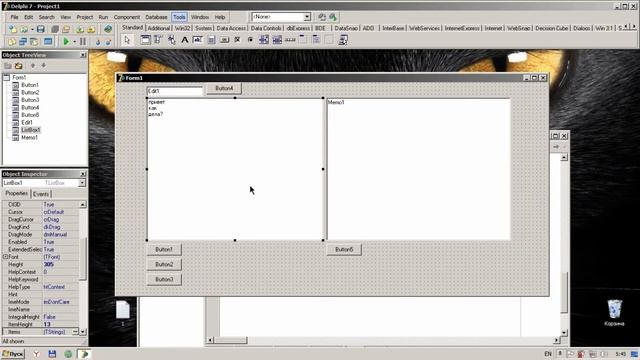Expand the Font property in Object Inspector
640x360 pixels.
pos(5,257)
